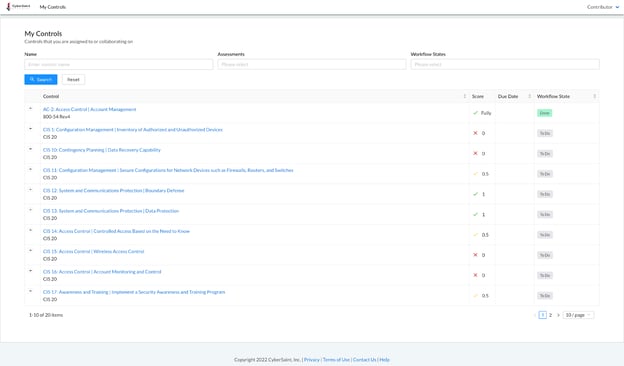Expand the CIS 13 Data Protection row
Screen dimensions: 624x366
click(x=31, y=210)
